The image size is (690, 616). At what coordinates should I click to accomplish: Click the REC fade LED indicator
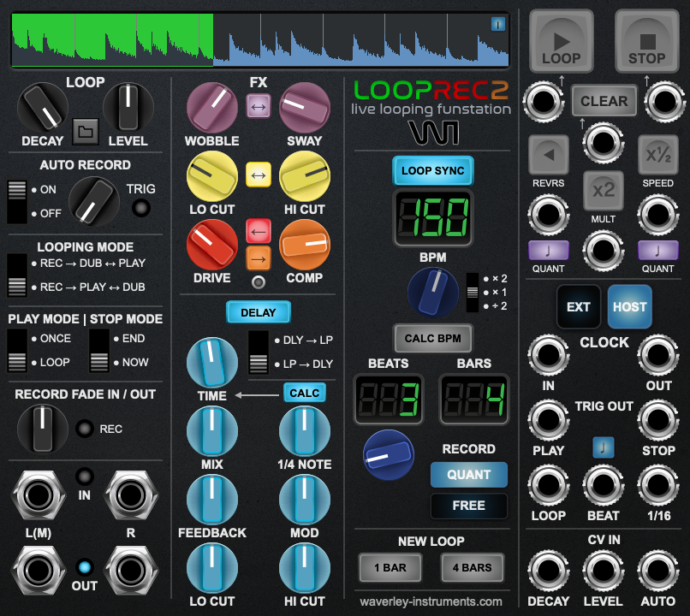pyautogui.click(x=85, y=429)
